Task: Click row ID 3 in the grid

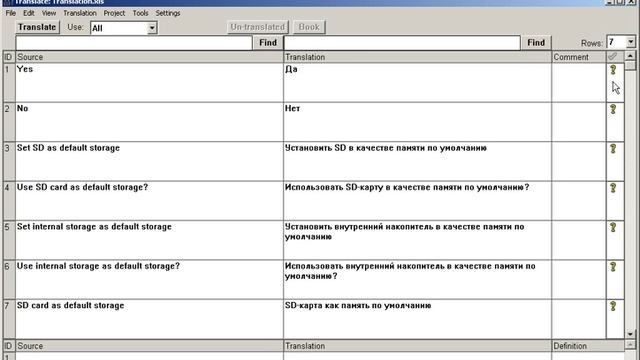Action: (9, 161)
